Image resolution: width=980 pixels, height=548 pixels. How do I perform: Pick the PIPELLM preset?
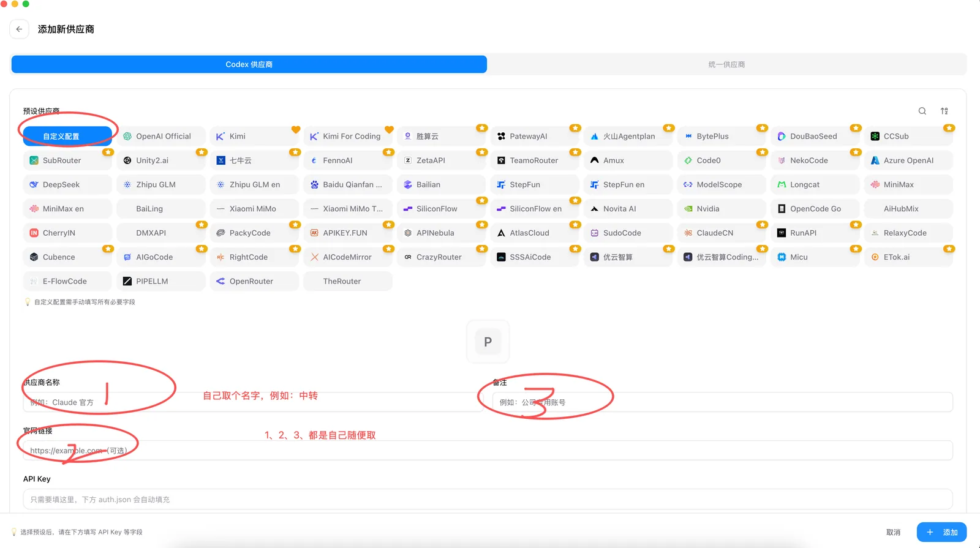tap(161, 282)
